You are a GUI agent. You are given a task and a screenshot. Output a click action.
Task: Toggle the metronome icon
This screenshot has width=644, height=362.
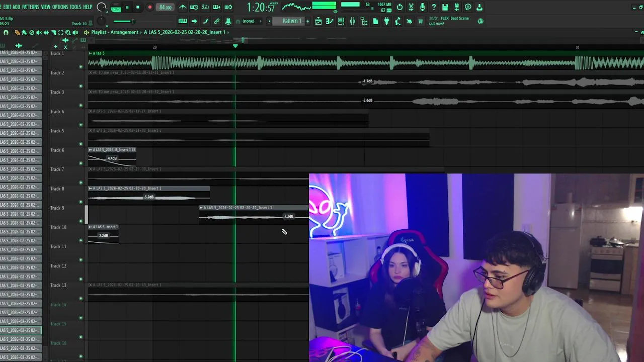coord(183,7)
